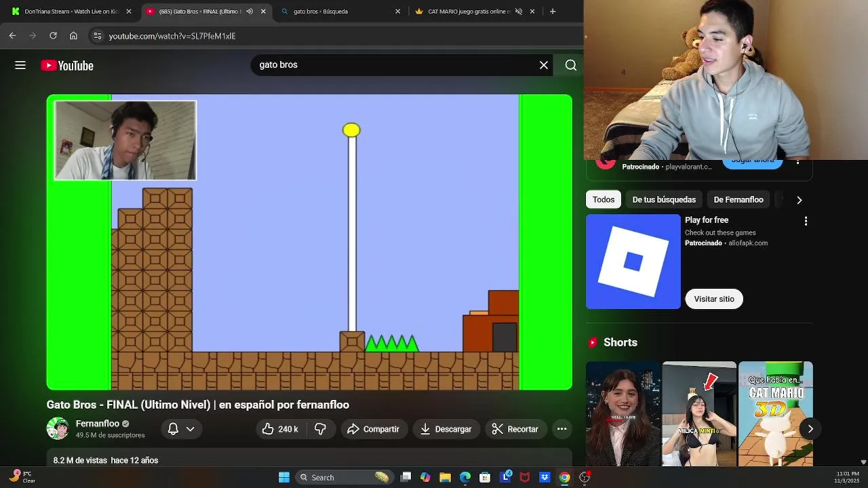Select the 'De Fernanfloo' chip
Image resolution: width=868 pixels, height=488 pixels.
point(738,200)
